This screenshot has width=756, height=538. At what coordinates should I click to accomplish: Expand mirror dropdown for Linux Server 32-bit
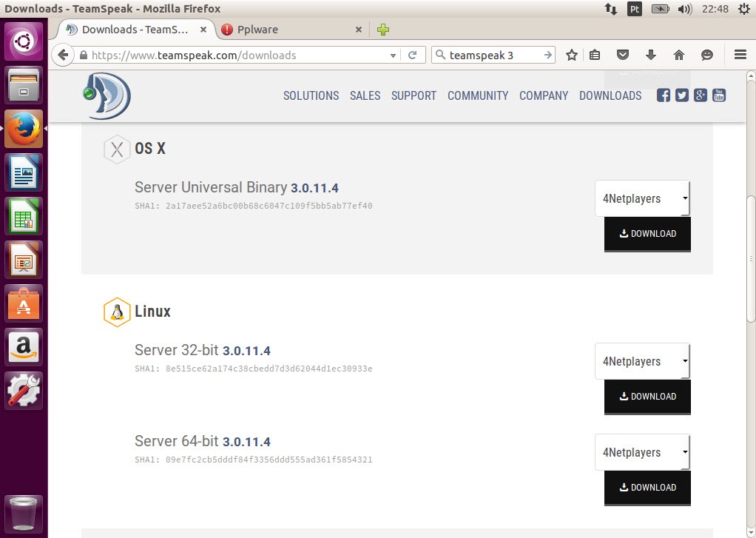(642, 362)
